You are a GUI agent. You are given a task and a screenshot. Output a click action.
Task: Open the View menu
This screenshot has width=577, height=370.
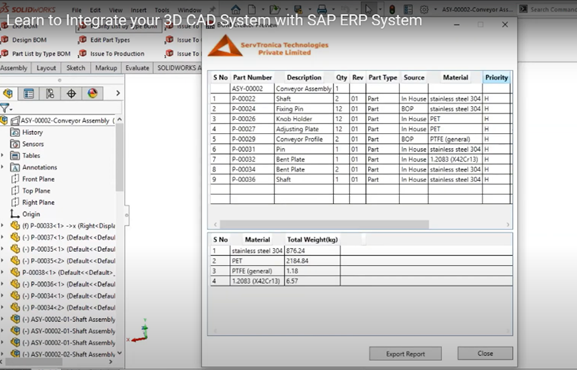pos(116,10)
